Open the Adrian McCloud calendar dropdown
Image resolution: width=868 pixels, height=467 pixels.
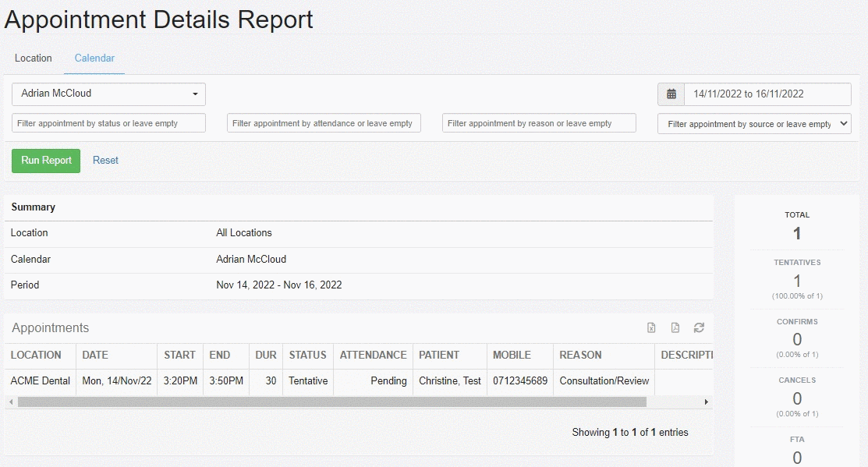point(108,94)
